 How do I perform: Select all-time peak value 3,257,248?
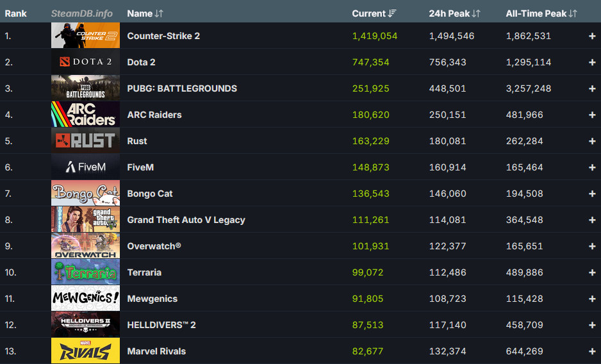pyautogui.click(x=529, y=88)
